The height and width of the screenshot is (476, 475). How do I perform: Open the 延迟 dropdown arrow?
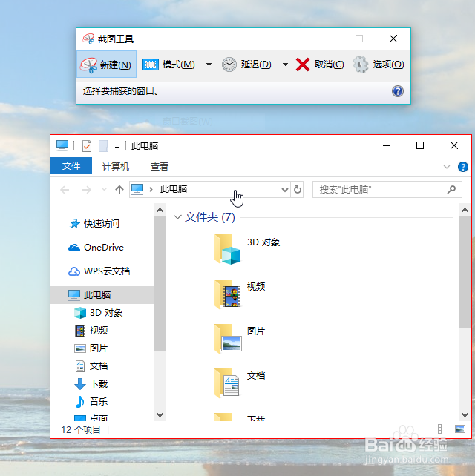pos(285,65)
